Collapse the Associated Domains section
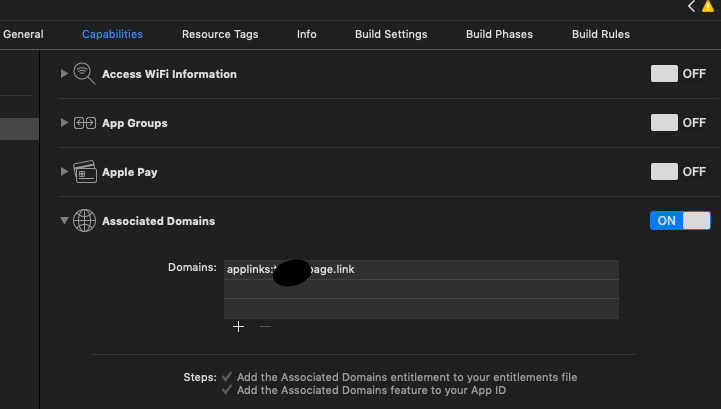Image resolution: width=721 pixels, height=409 pixels. [x=64, y=221]
